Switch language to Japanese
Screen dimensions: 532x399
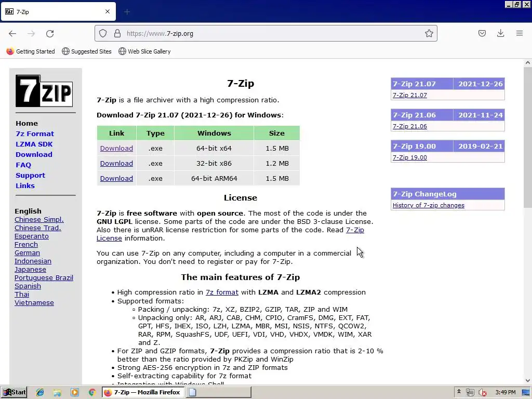pos(30,270)
